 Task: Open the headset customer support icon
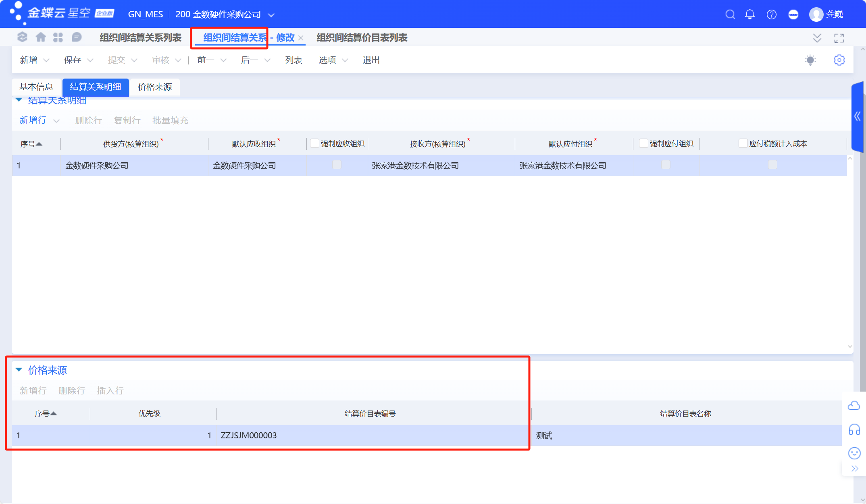854,429
